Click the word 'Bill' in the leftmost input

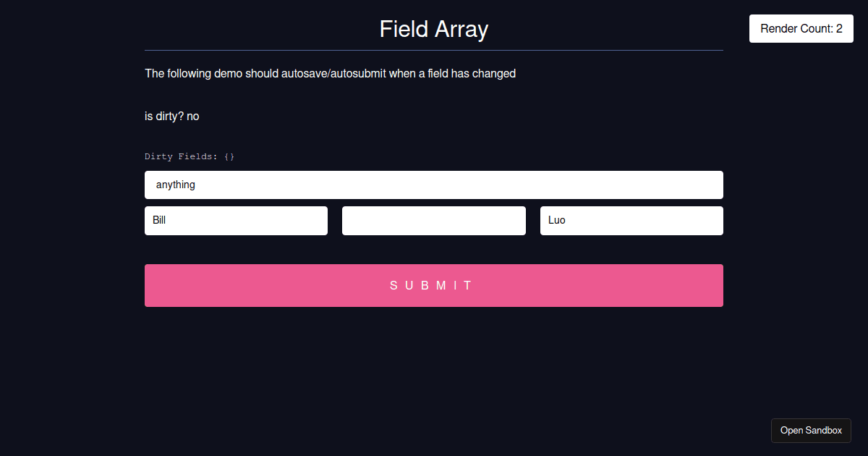click(158, 220)
